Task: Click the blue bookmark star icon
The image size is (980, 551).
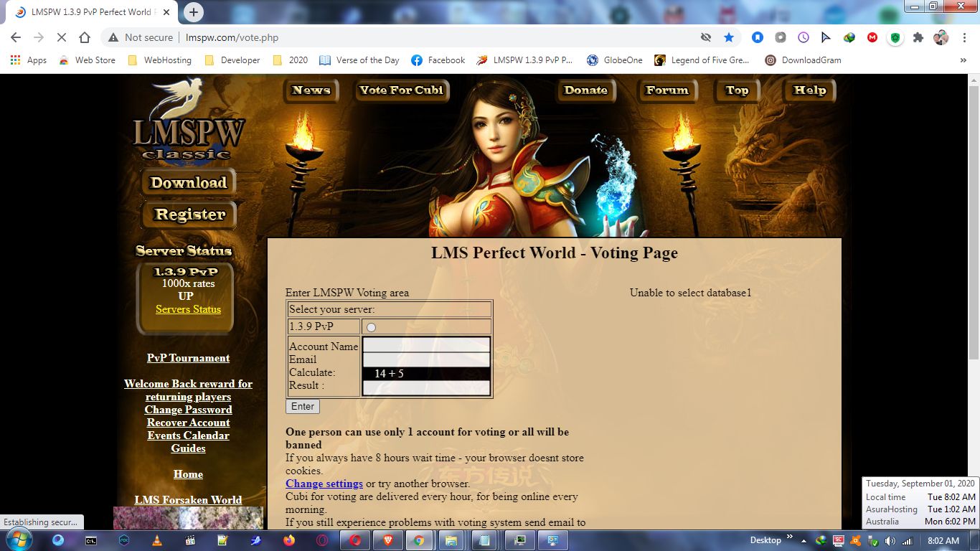Action: (x=729, y=37)
